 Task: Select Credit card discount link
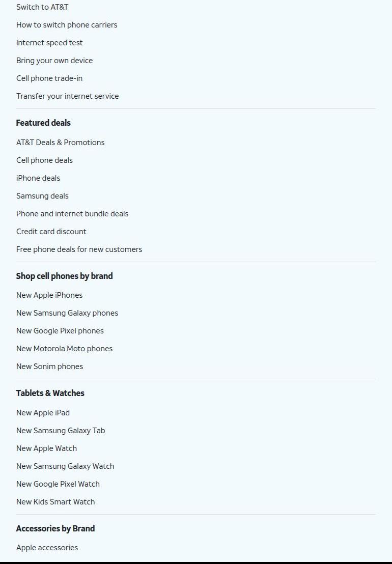[x=51, y=232]
